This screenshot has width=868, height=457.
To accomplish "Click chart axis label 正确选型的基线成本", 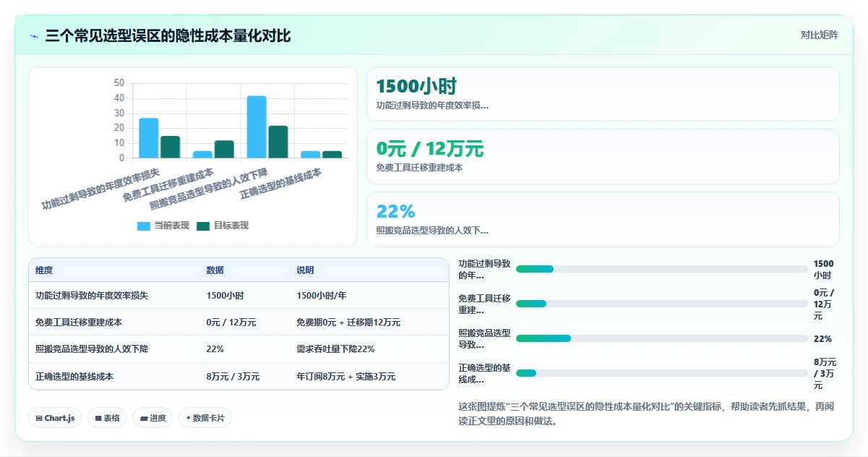I will pos(280,184).
